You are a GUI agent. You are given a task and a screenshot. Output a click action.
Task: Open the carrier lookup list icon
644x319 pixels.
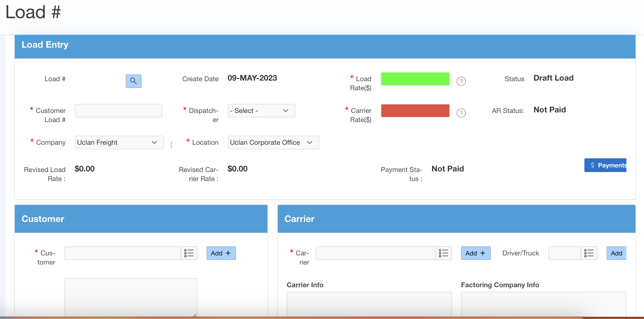pos(443,253)
